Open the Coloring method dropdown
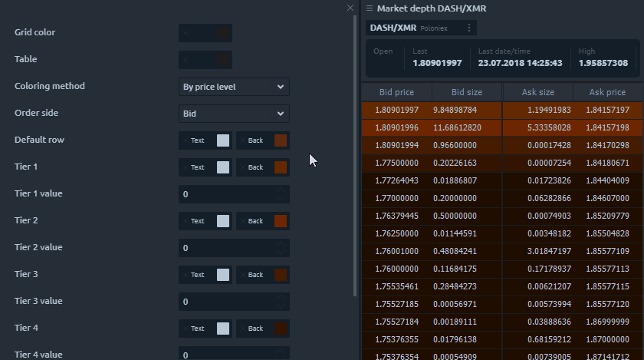Screen dimensions: 644x360 [234, 87]
